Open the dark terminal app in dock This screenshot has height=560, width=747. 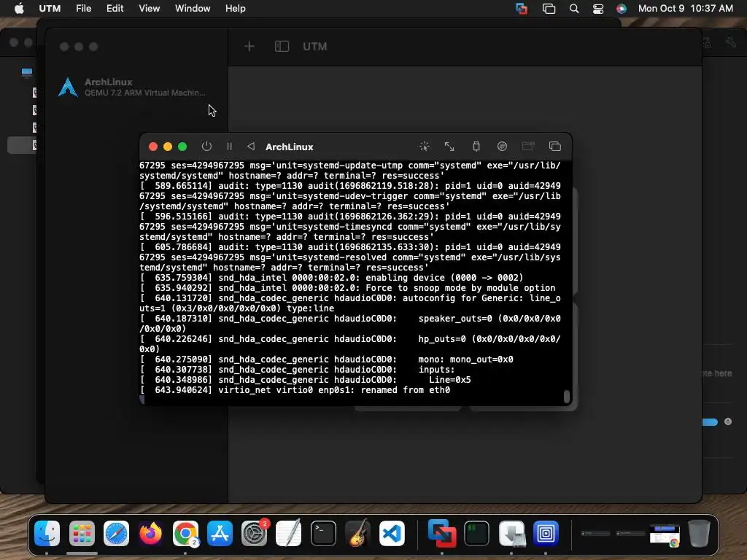pyautogui.click(x=476, y=533)
